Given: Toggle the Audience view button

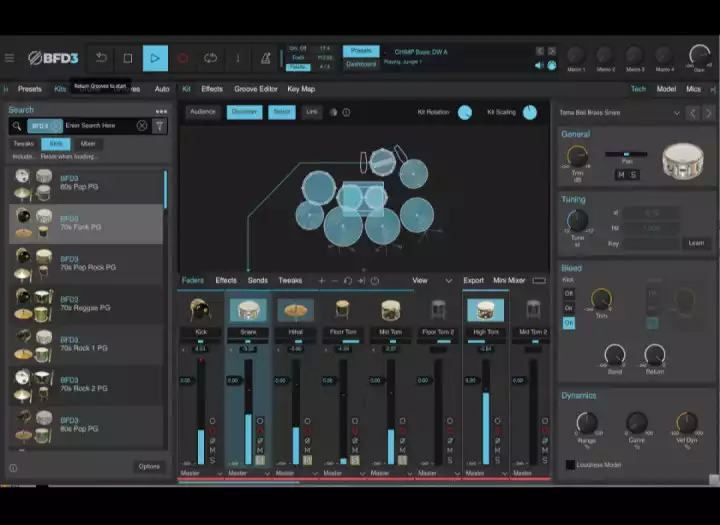Looking at the screenshot, I should 202,112.
